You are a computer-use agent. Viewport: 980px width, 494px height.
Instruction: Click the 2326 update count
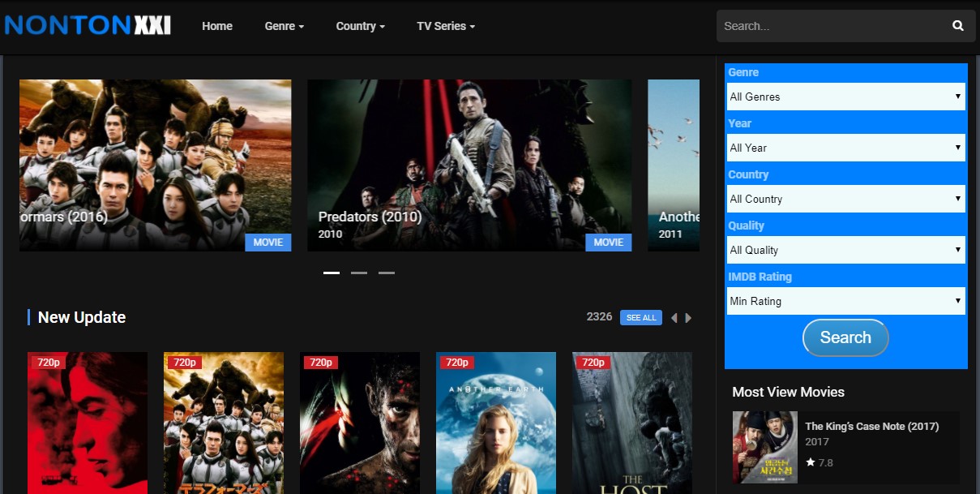point(600,316)
